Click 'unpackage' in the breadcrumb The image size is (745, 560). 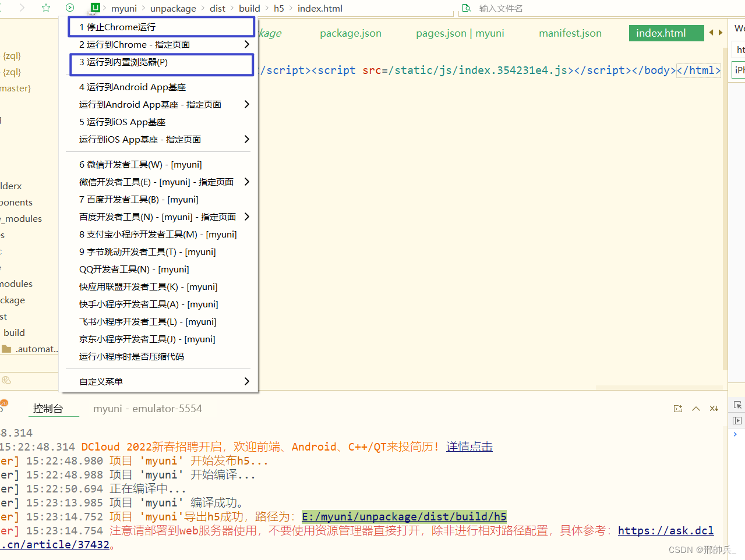click(173, 8)
